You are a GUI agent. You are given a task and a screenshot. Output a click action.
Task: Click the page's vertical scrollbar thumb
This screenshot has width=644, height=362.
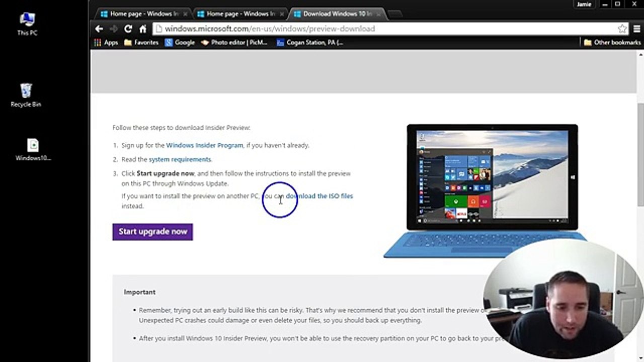[x=640, y=155]
